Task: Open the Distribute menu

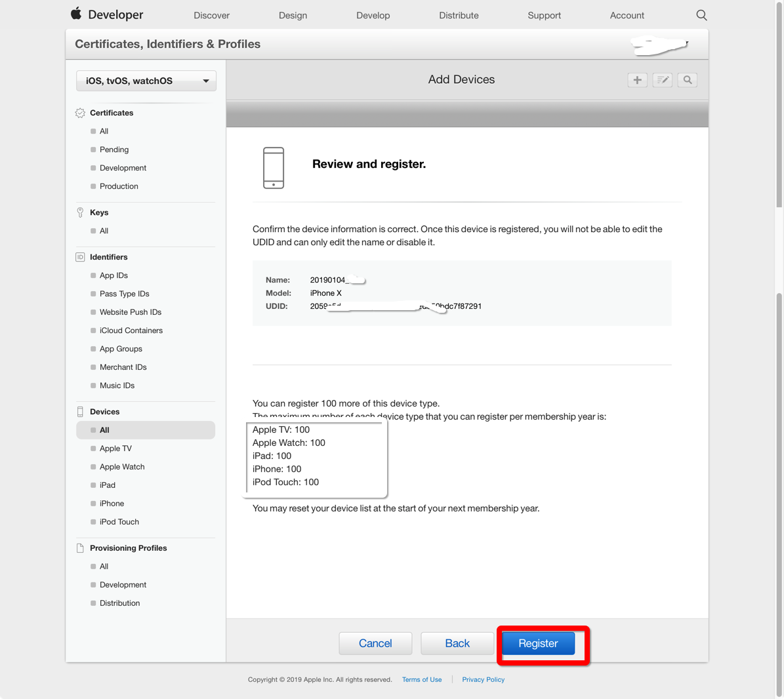Action: click(x=459, y=16)
